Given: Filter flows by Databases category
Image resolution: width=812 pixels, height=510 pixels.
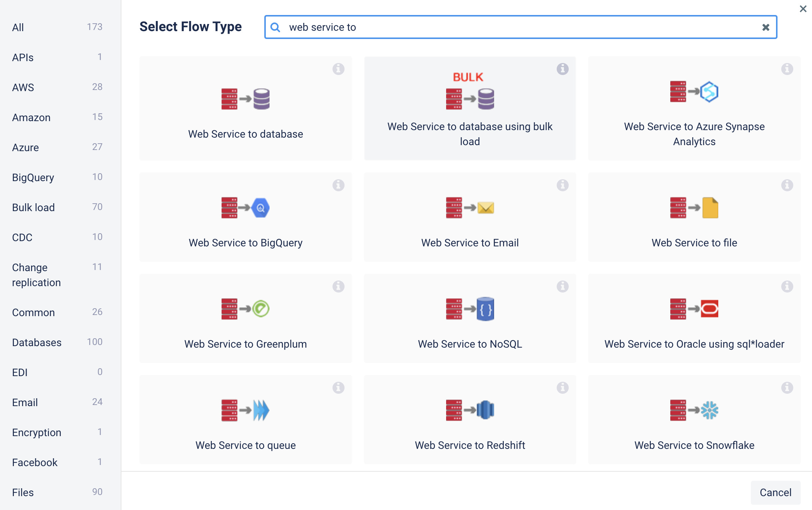Looking at the screenshot, I should coord(37,342).
